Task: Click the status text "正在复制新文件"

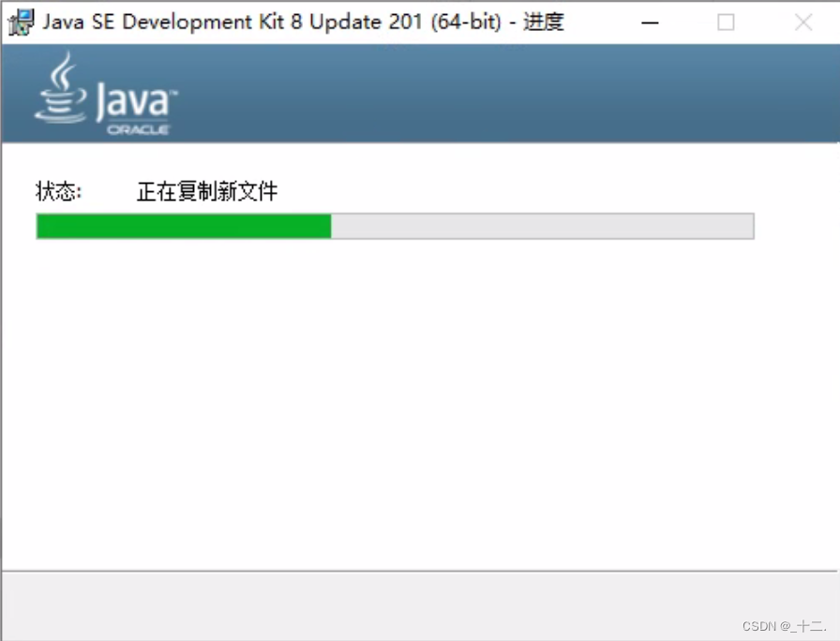Action: tap(207, 191)
